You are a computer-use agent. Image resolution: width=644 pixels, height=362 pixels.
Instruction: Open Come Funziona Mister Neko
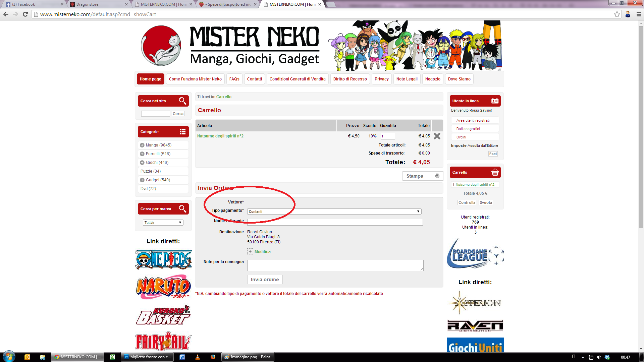pos(195,79)
